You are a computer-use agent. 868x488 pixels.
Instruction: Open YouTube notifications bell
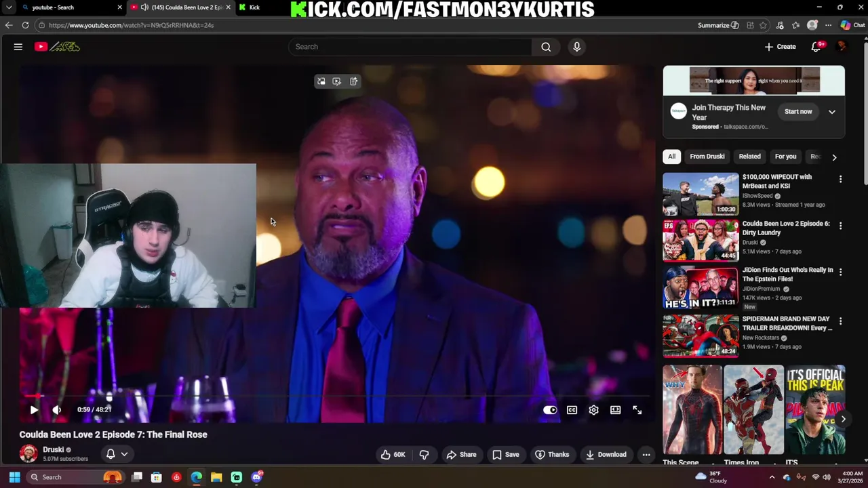click(x=816, y=47)
